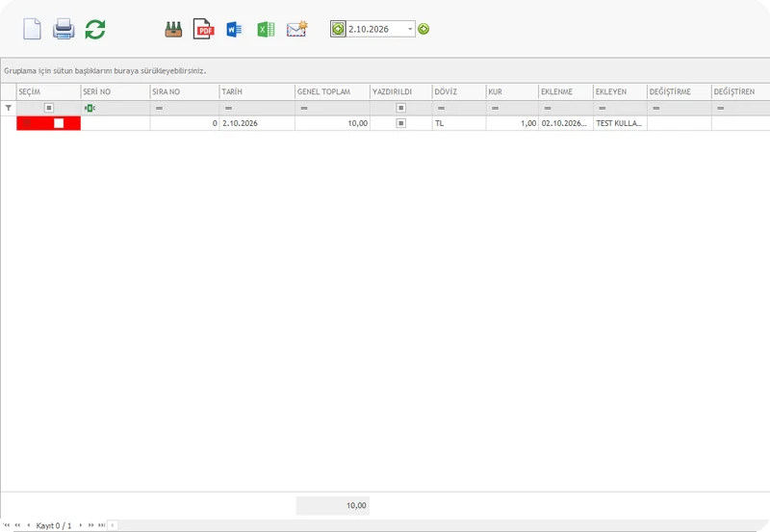Image resolution: width=770 pixels, height=532 pixels.
Task: Export the list to Word
Action: pos(234,30)
